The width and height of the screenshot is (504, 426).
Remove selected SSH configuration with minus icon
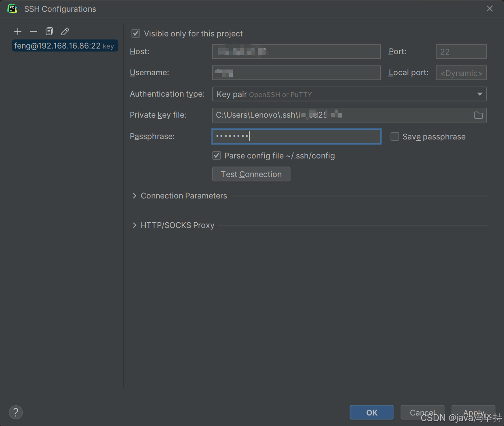click(x=34, y=32)
